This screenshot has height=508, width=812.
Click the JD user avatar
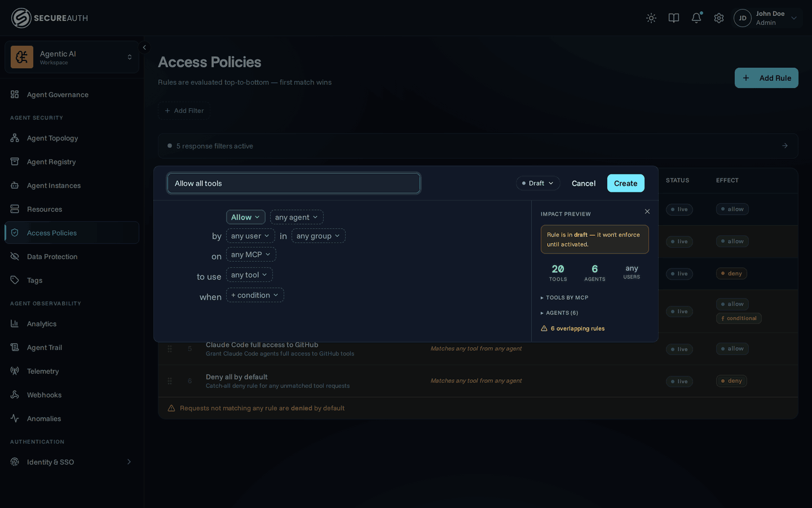click(743, 18)
